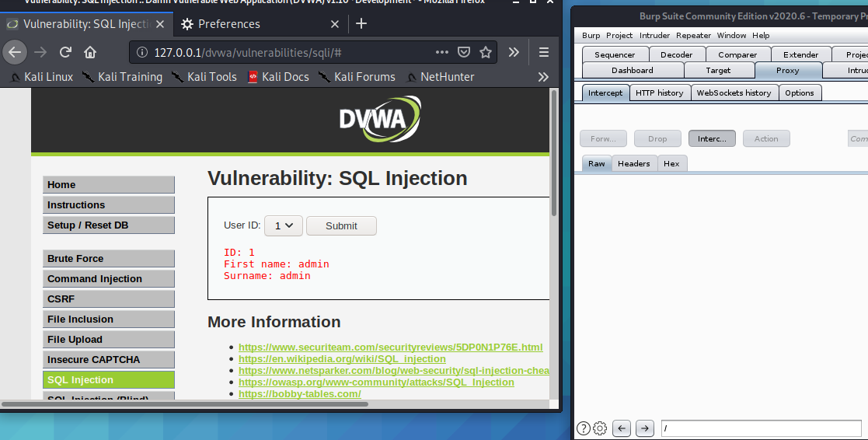Screen dimensions: 868x440
Task: Open Kali Training bookmark
Action: pos(122,77)
